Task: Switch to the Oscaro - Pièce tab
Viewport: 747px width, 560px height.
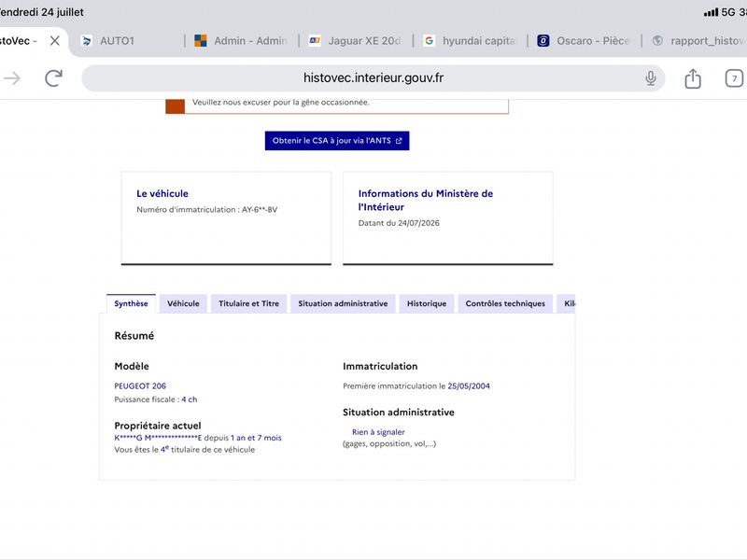Action: click(585, 41)
